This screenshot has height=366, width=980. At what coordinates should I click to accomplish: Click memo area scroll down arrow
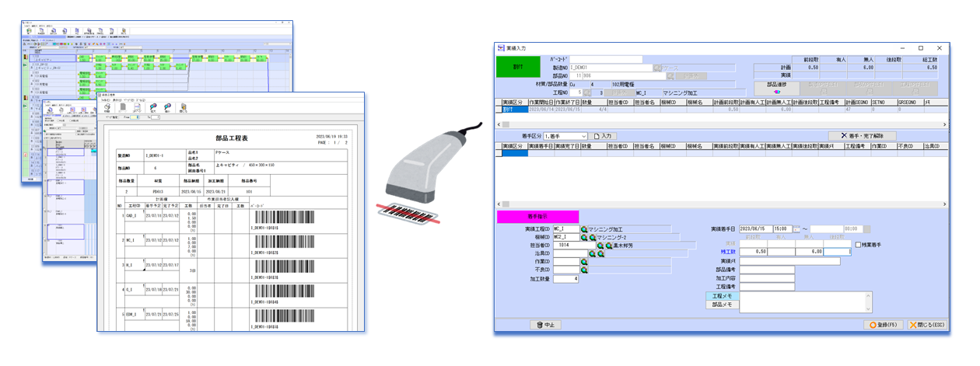869,310
